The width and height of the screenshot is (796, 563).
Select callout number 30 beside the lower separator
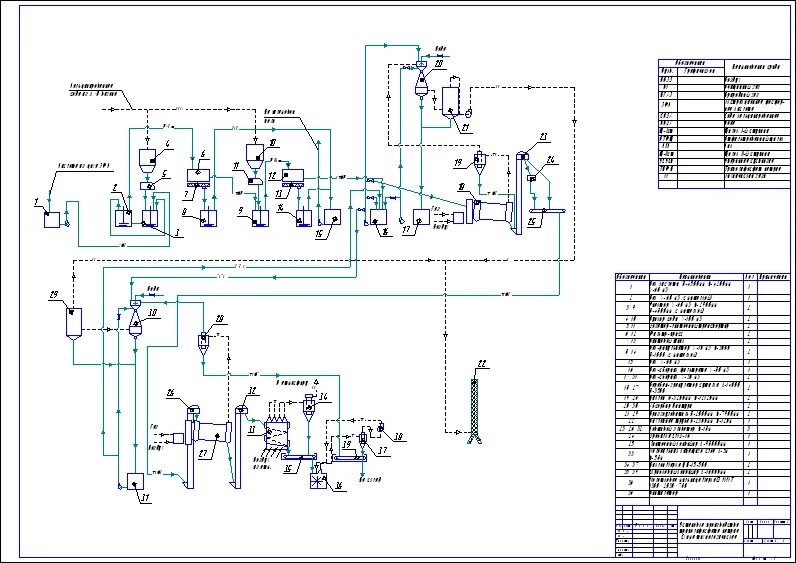click(152, 314)
